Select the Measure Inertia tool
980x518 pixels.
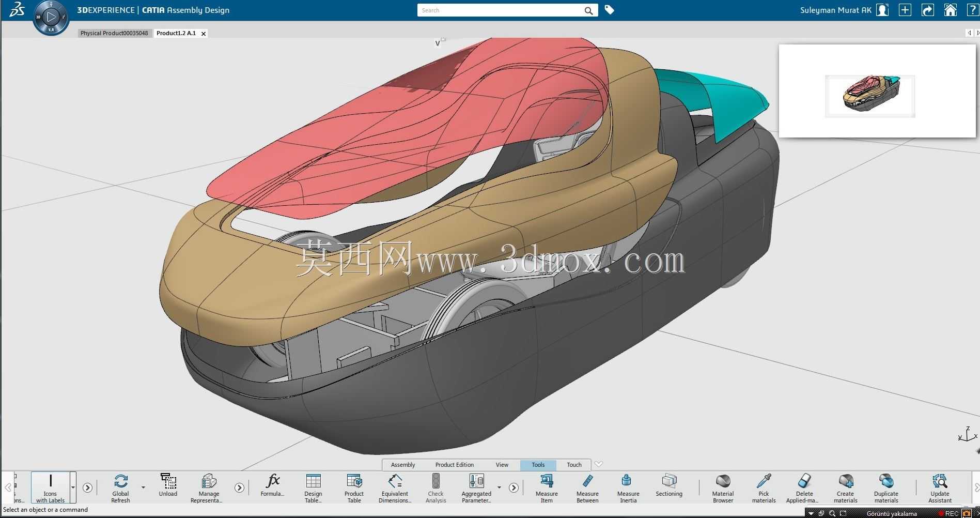click(x=628, y=487)
